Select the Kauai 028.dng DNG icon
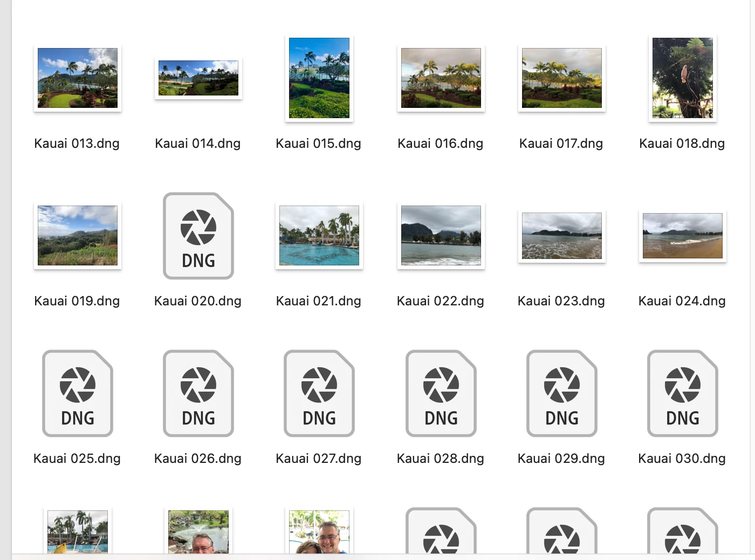Image resolution: width=755 pixels, height=560 pixels. 441,393
